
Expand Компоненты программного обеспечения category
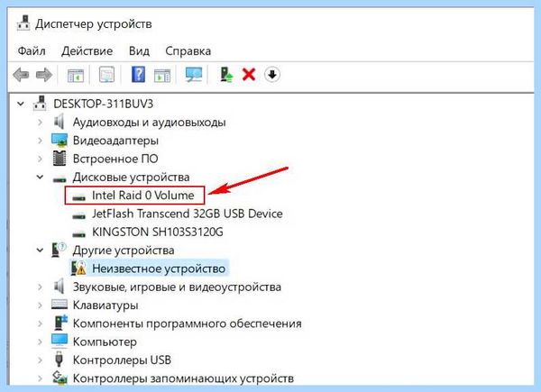coord(40,324)
